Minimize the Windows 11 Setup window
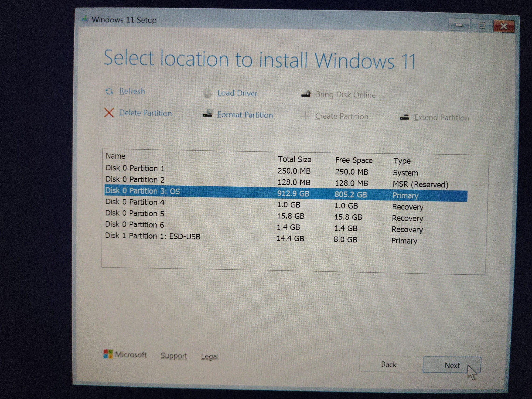 [x=459, y=25]
